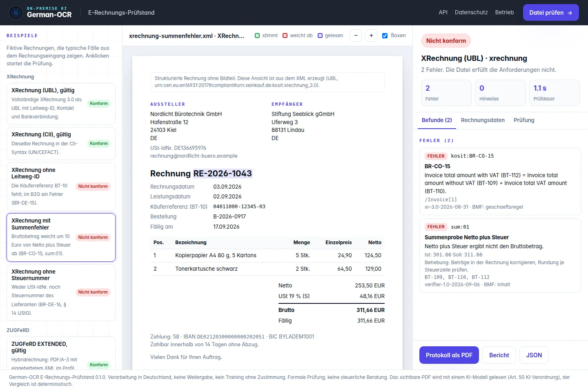Screen dimensions: 588x392
Task: Export the result as JSON
Action: 534,355
